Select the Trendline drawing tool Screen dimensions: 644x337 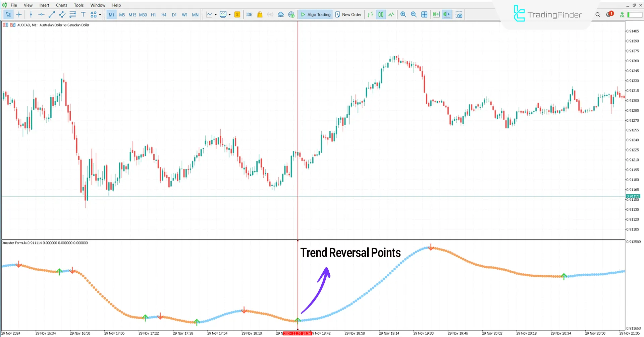coord(52,14)
